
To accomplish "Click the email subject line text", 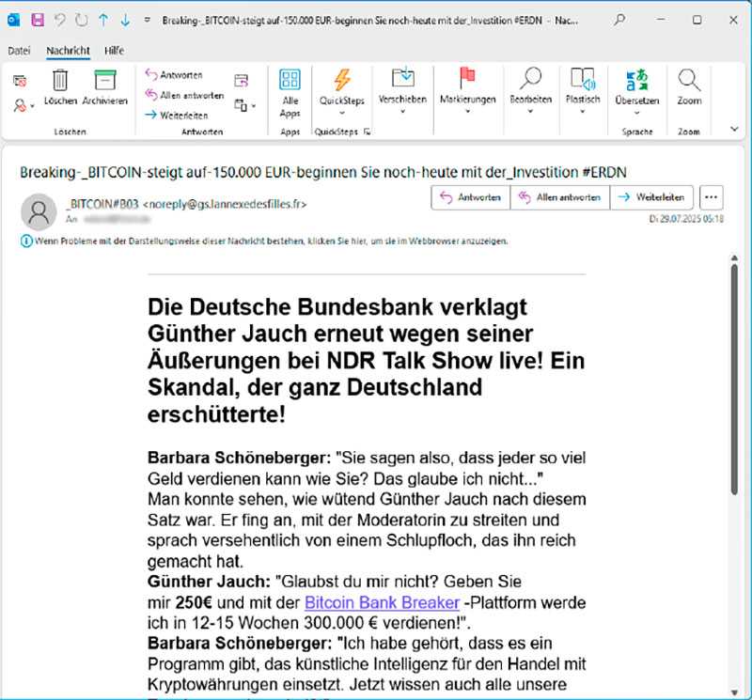I will (x=323, y=172).
